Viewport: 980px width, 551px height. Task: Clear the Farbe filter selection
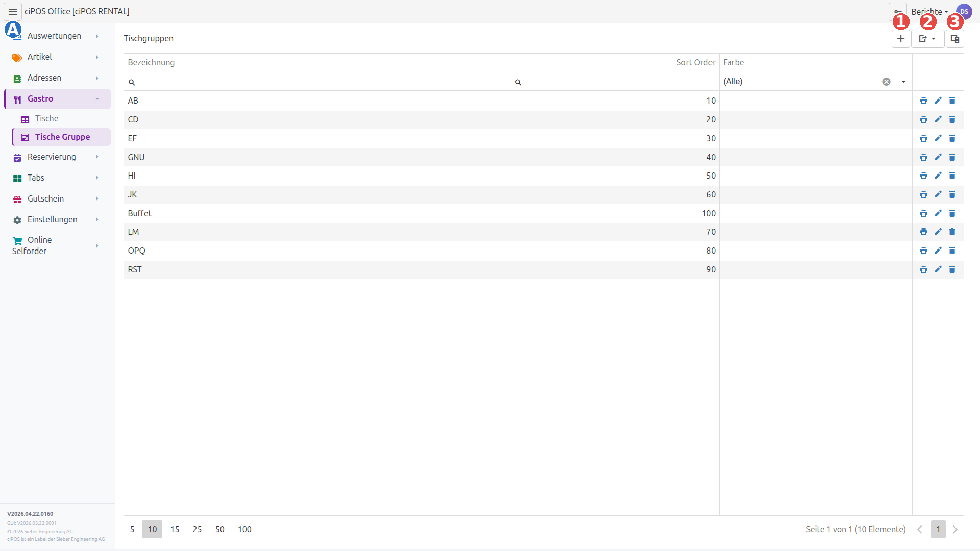tap(886, 82)
